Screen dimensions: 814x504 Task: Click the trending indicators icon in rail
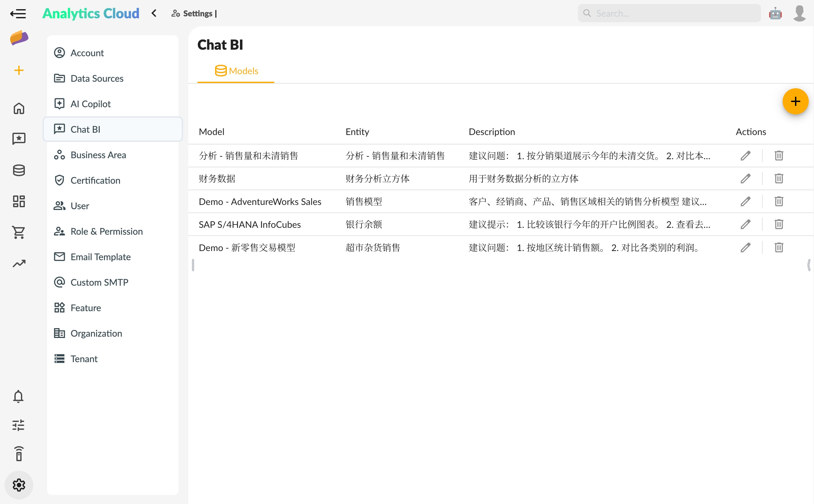(x=19, y=263)
